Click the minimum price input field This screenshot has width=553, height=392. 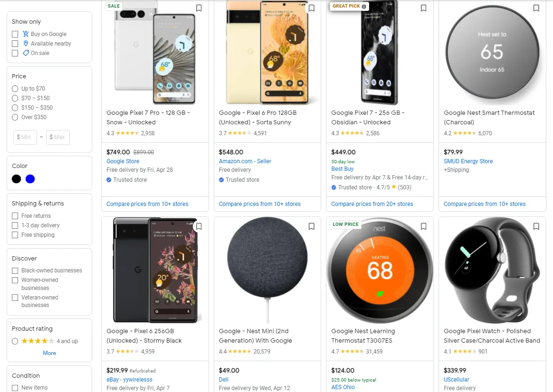click(25, 137)
